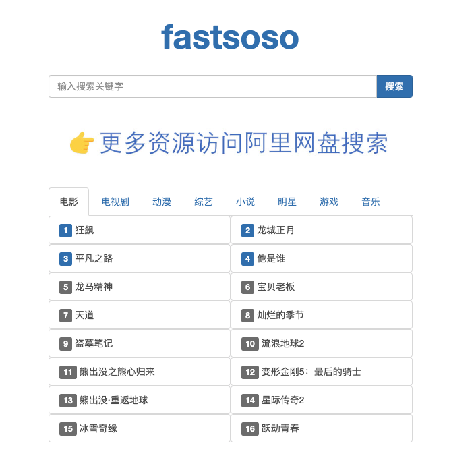
Task: Open the 更多资源访问阿里网盘搜索 link
Action: pyautogui.click(x=243, y=143)
